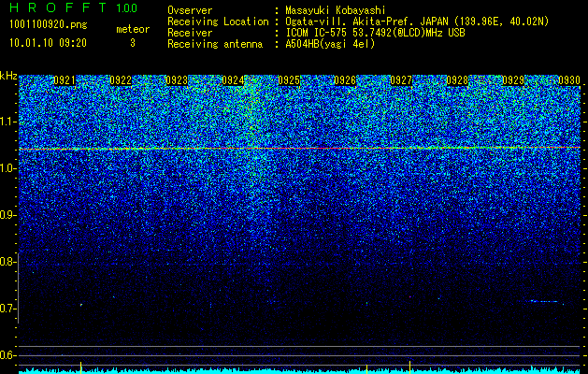Click the Ovserver label

click(x=190, y=10)
